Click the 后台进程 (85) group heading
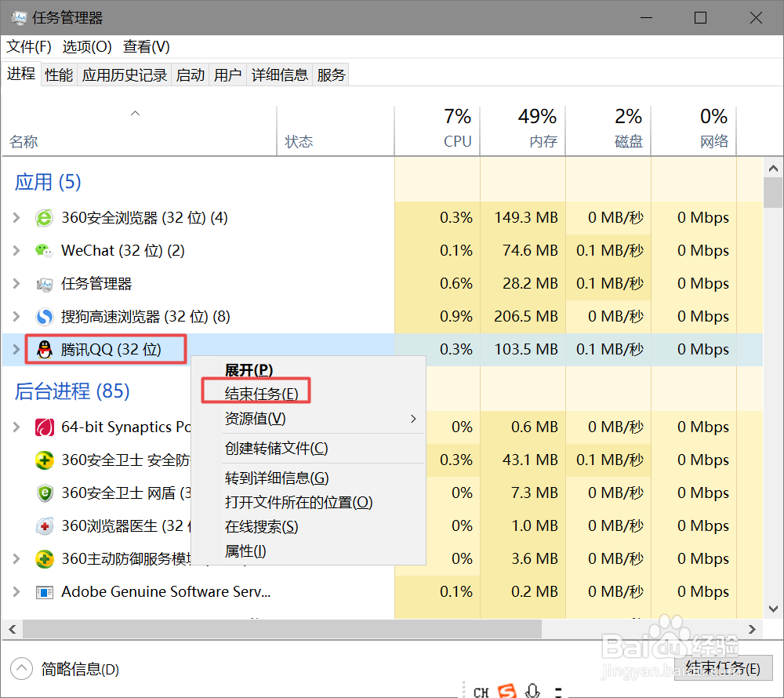The image size is (784, 698). (x=72, y=391)
